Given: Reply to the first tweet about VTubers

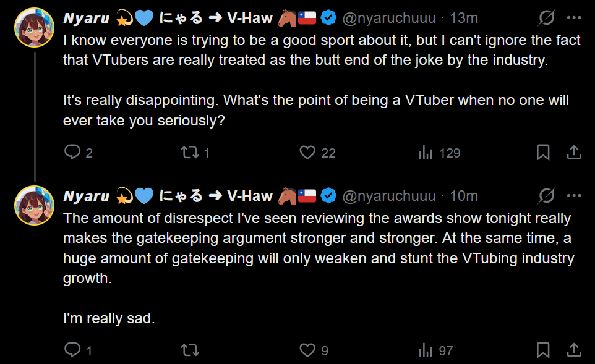Looking at the screenshot, I should [73, 153].
